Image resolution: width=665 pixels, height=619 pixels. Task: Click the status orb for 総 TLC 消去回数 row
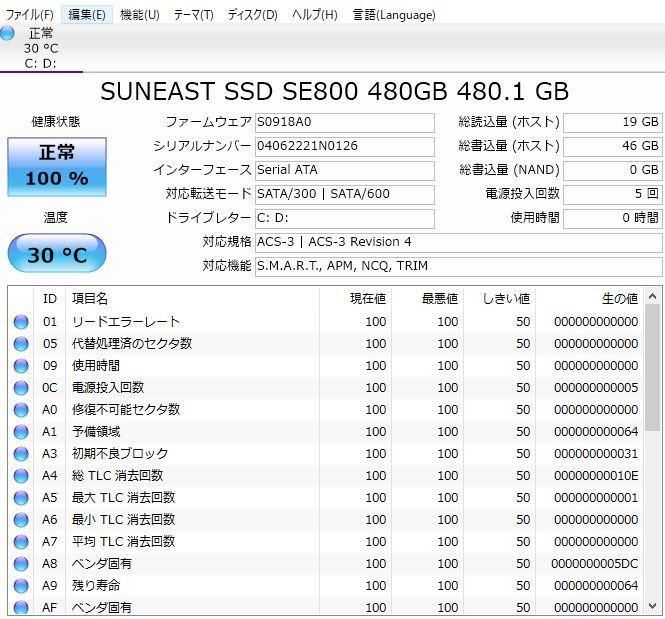click(21, 476)
